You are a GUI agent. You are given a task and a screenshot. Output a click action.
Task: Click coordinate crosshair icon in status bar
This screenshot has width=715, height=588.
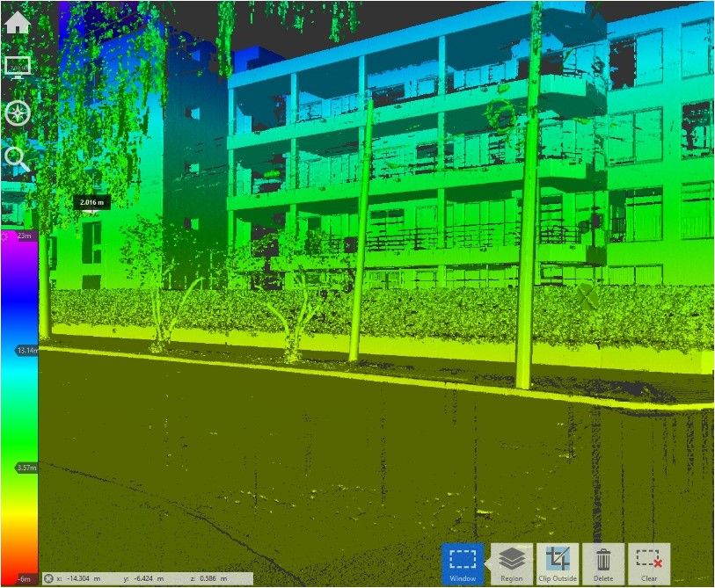(x=49, y=578)
